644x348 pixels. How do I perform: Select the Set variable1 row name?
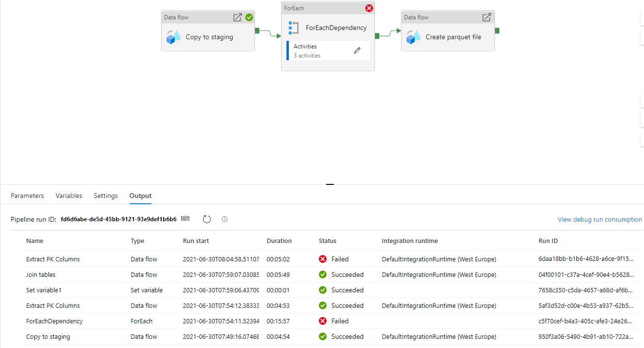coord(44,290)
